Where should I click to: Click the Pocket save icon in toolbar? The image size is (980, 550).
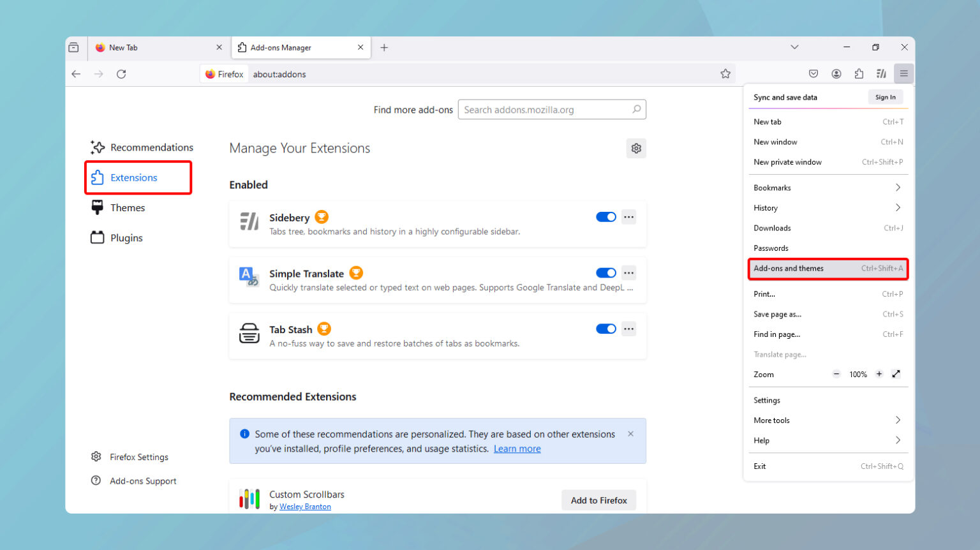pos(813,74)
